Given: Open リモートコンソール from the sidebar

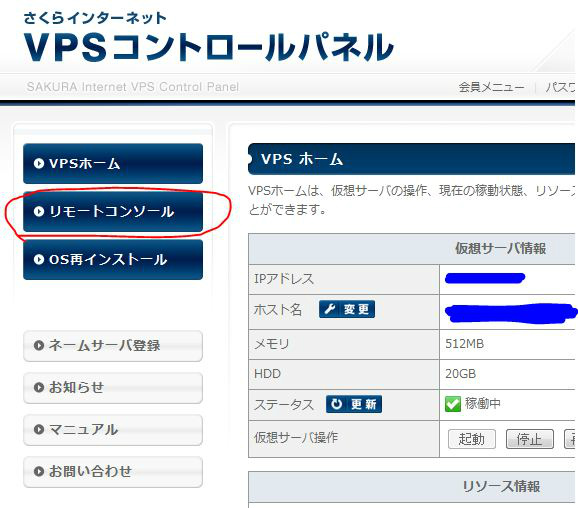Looking at the screenshot, I should [113, 212].
